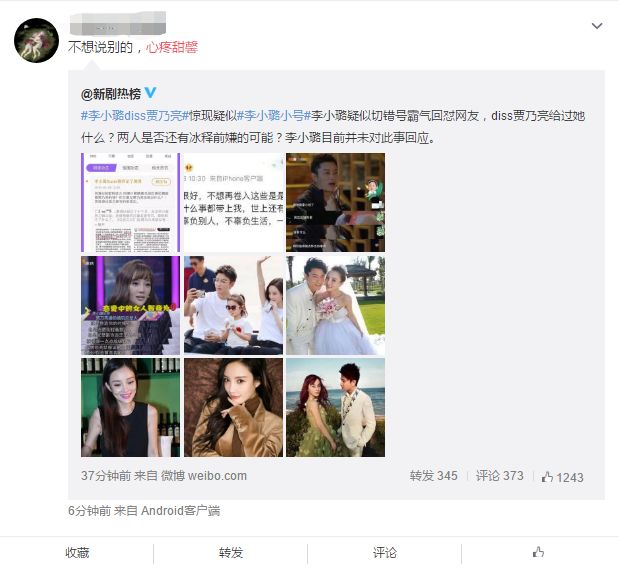Select the 收藏 tab at bottom
619x570 pixels.
point(77,552)
